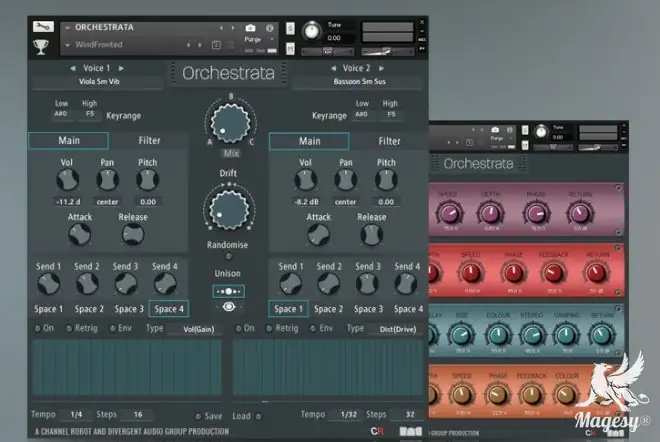Solo the instrument with S button

point(290,28)
